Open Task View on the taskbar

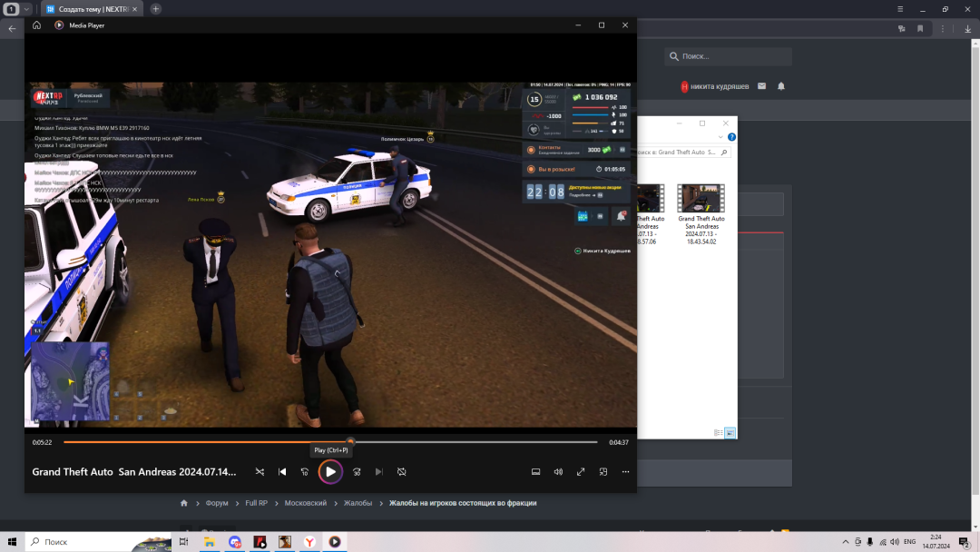[x=183, y=542]
